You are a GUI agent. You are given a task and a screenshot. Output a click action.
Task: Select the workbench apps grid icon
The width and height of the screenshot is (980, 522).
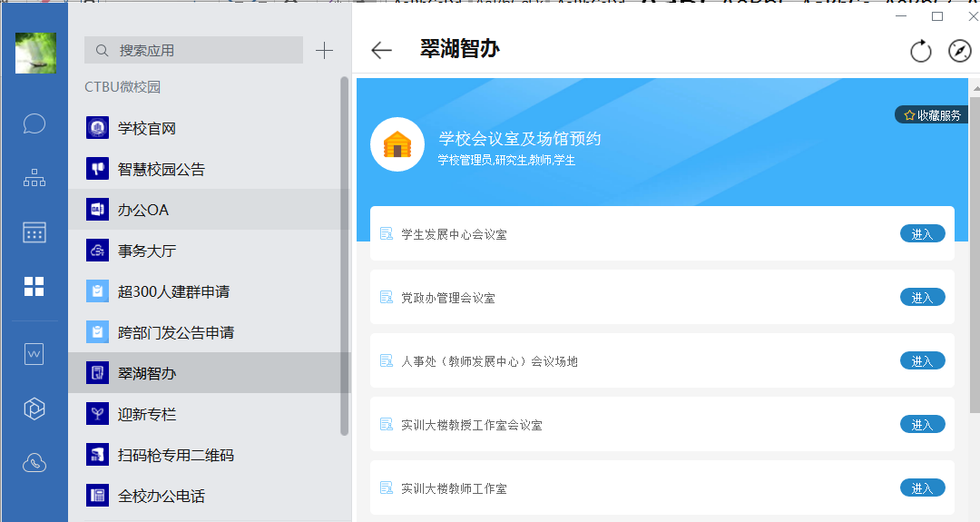coord(34,287)
